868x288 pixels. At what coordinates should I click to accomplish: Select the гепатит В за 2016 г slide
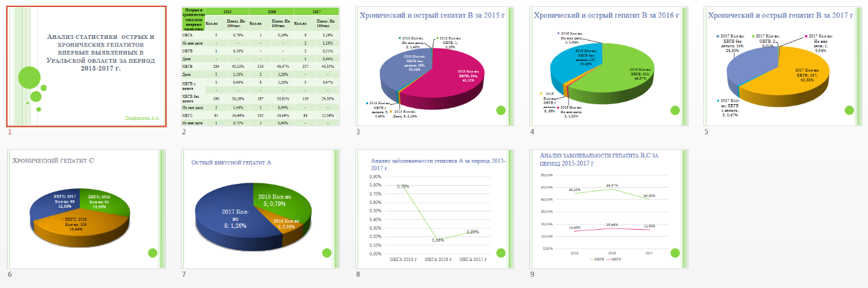click(x=609, y=67)
